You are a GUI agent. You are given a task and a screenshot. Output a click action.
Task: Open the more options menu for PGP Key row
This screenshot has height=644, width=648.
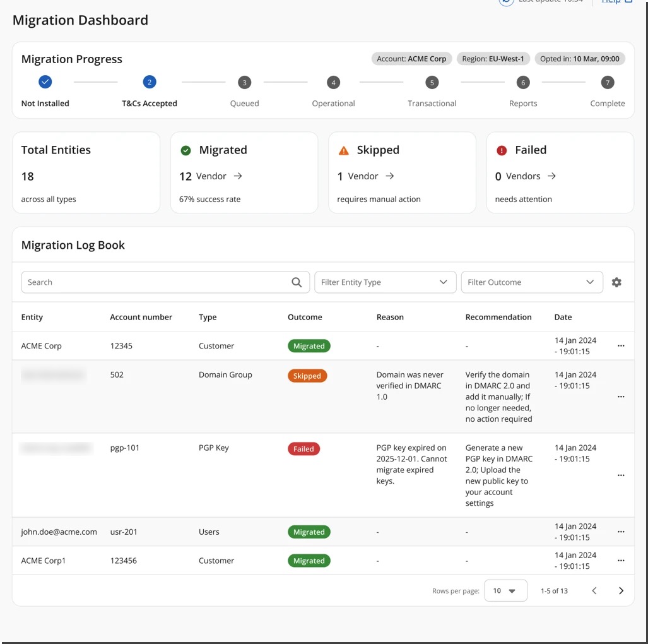[x=621, y=475]
